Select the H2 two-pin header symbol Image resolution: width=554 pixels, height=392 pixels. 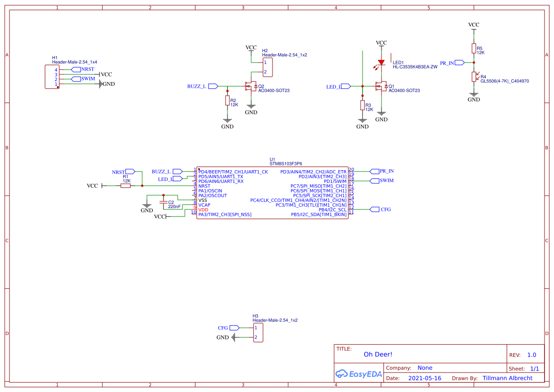coord(268,67)
